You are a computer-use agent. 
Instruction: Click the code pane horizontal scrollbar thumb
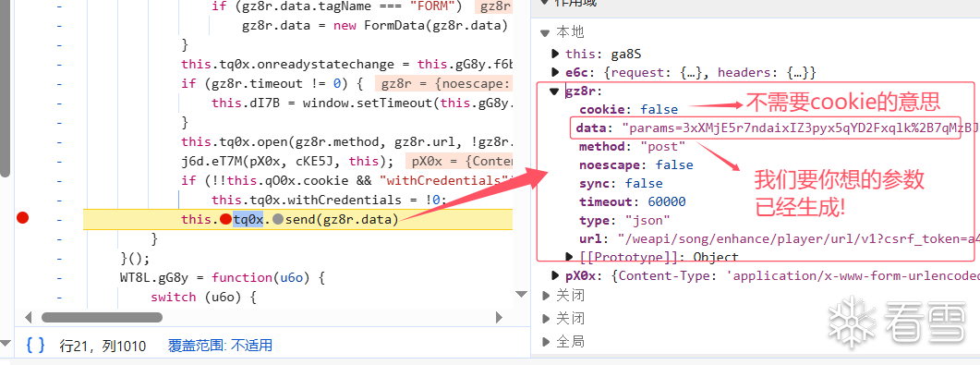point(102,318)
